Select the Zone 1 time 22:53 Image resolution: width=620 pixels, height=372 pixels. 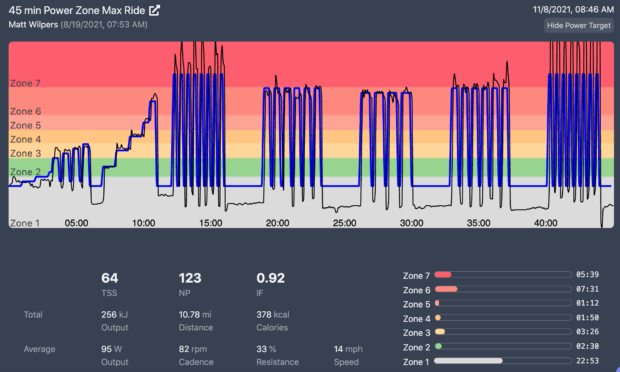587,361
